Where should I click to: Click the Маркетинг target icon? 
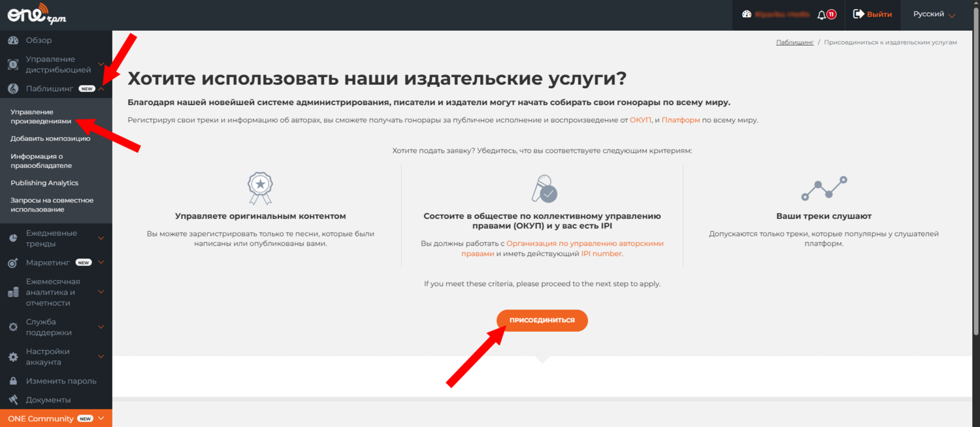13,263
